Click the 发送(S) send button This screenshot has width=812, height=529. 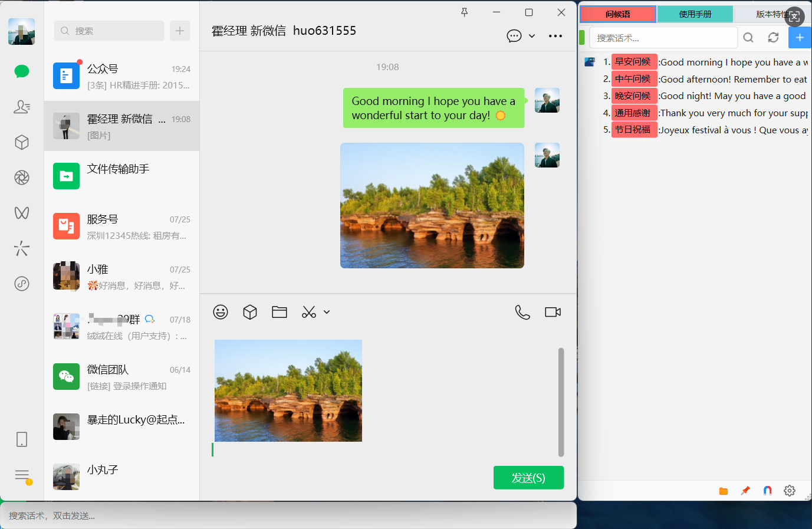528,478
